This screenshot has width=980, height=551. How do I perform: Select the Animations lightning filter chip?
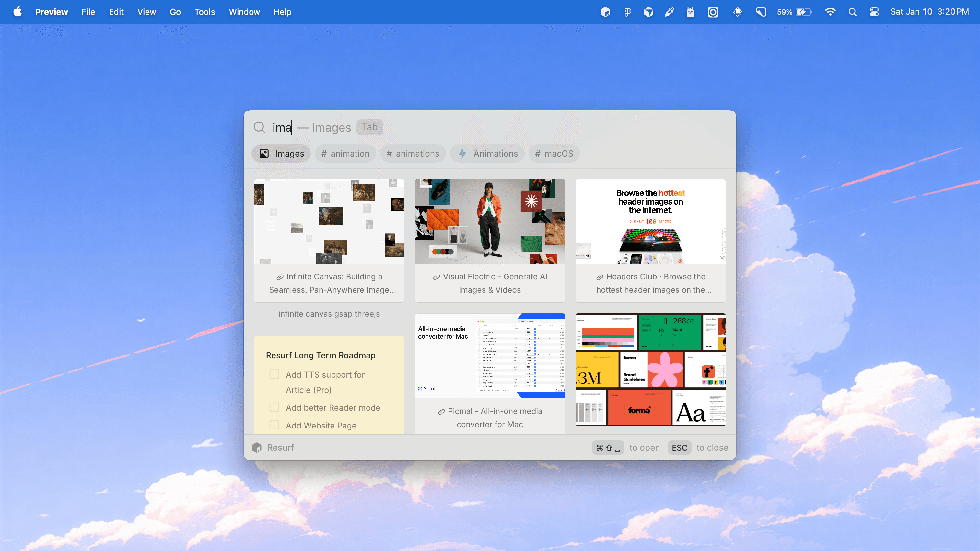487,154
